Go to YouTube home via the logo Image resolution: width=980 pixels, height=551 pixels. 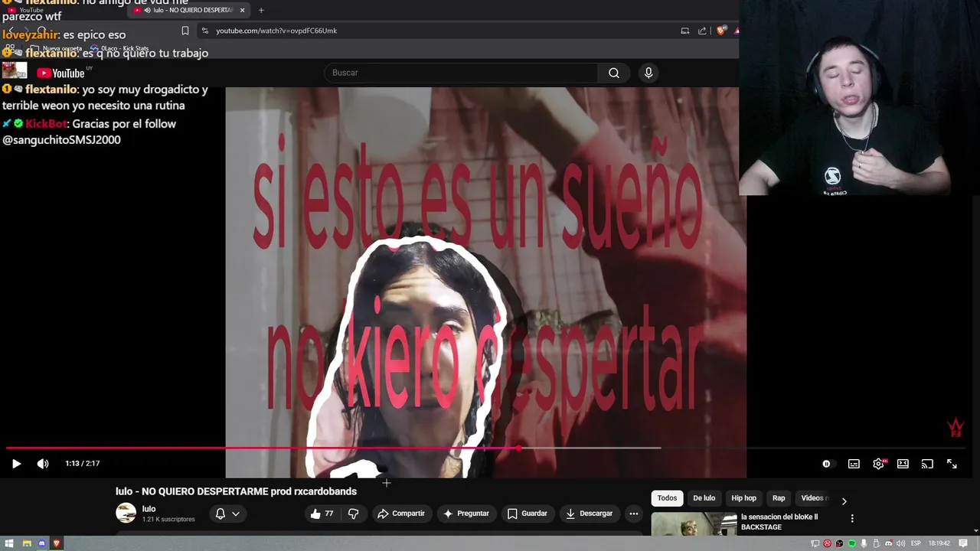pos(60,73)
